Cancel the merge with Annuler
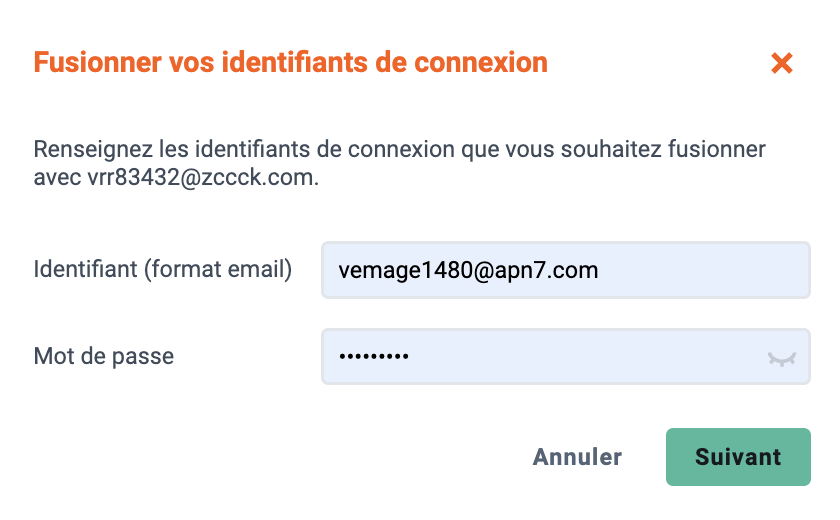The width and height of the screenshot is (840, 520). [x=577, y=457]
